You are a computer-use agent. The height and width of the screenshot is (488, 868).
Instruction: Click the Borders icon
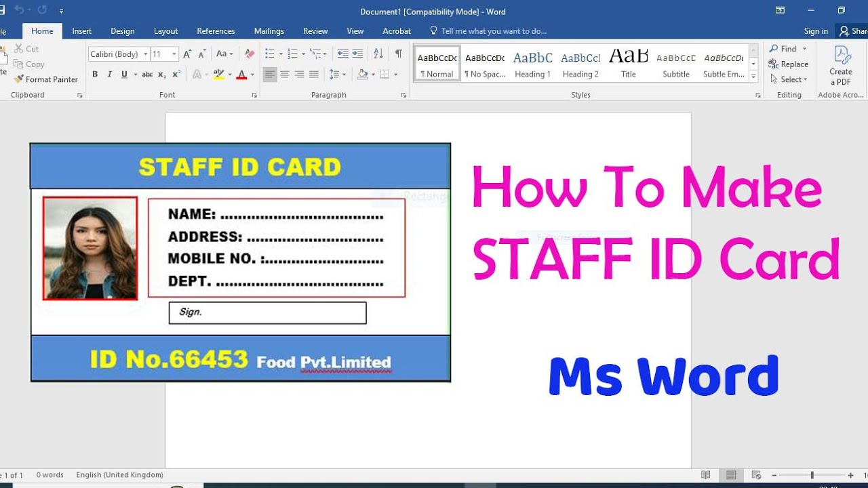point(384,75)
